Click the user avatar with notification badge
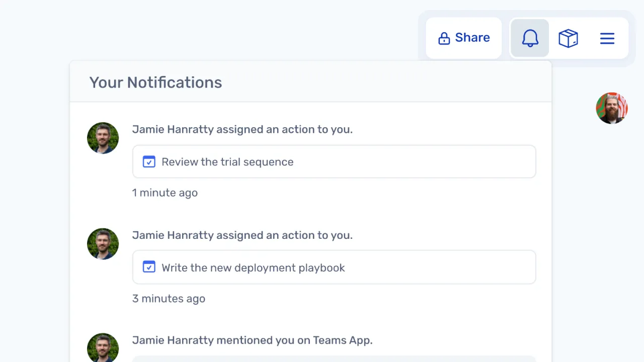The image size is (644, 362). pyautogui.click(x=612, y=108)
